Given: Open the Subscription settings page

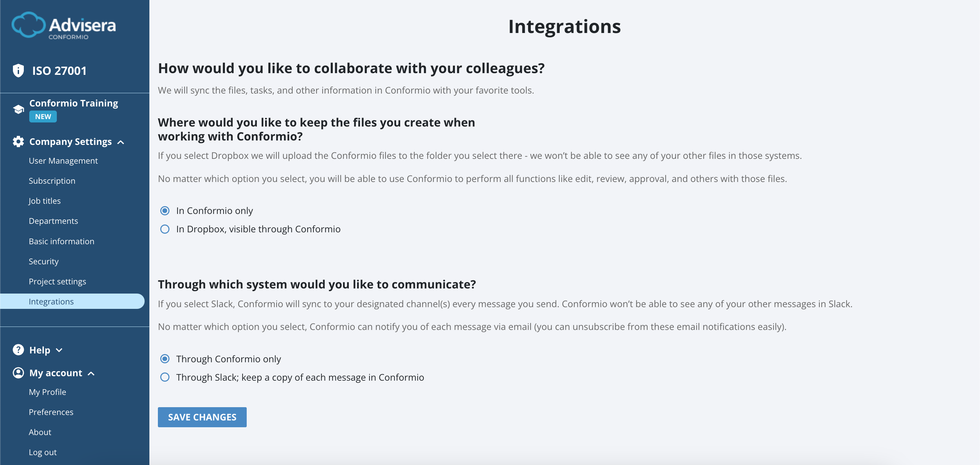Looking at the screenshot, I should pos(52,181).
